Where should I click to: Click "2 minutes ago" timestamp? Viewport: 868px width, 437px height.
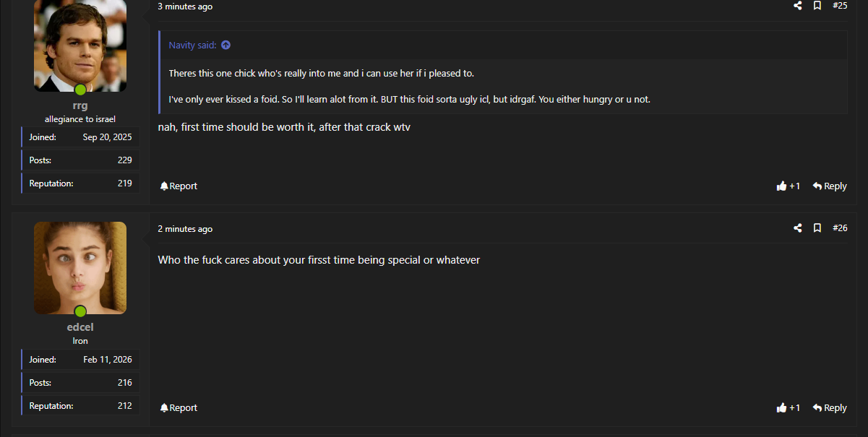click(185, 229)
